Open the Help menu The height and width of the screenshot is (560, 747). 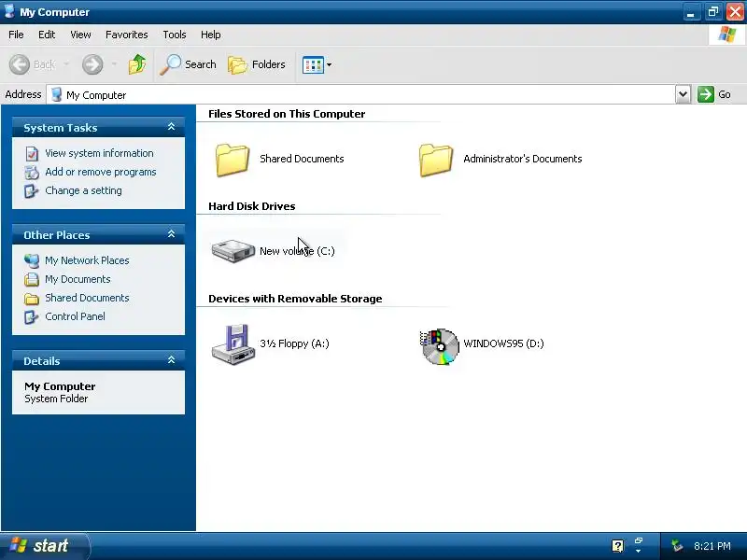[x=211, y=35]
